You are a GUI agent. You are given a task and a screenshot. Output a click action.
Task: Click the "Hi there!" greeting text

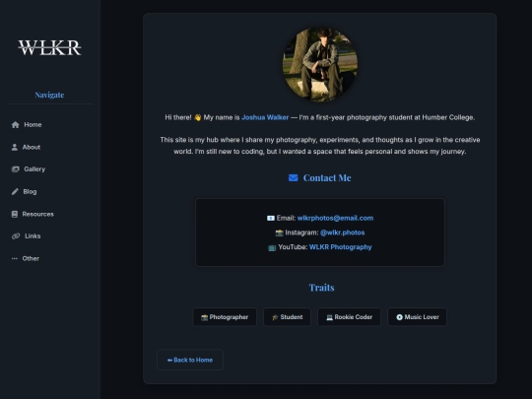point(178,117)
